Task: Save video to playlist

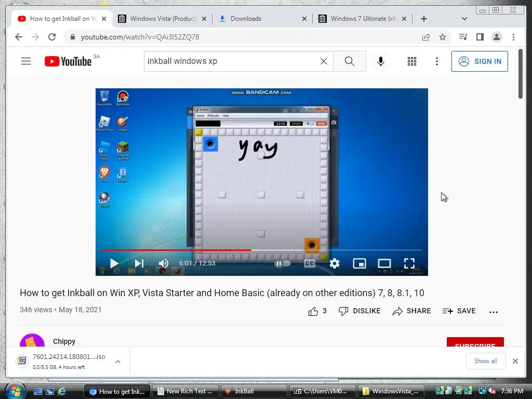Action: coord(459,311)
